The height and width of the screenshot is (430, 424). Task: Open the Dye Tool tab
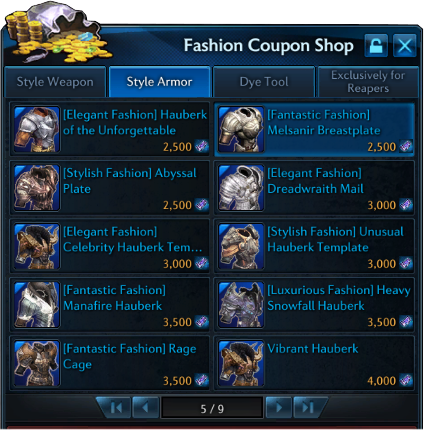[264, 82]
